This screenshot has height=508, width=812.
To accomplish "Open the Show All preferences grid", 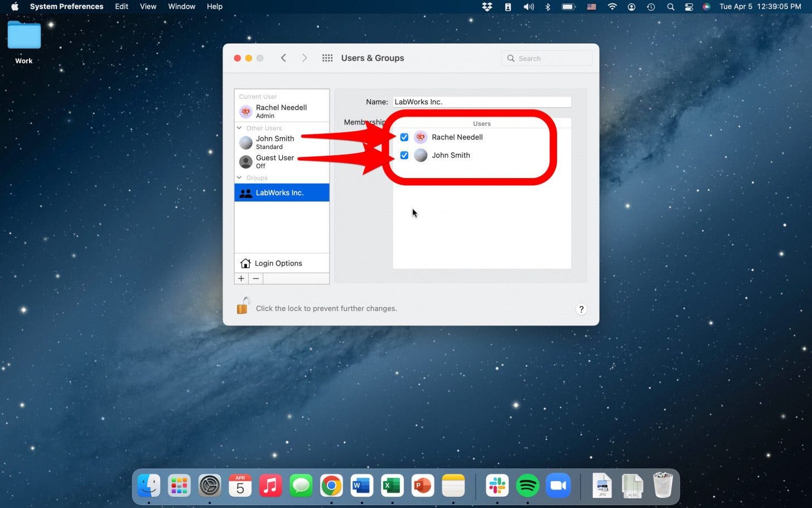I will point(327,58).
